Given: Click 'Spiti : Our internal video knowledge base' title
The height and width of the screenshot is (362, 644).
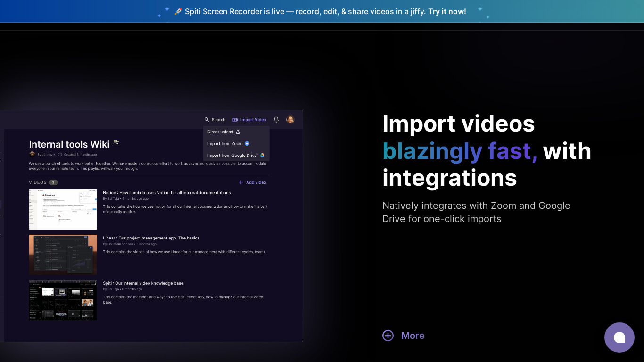Looking at the screenshot, I should (x=144, y=283).
